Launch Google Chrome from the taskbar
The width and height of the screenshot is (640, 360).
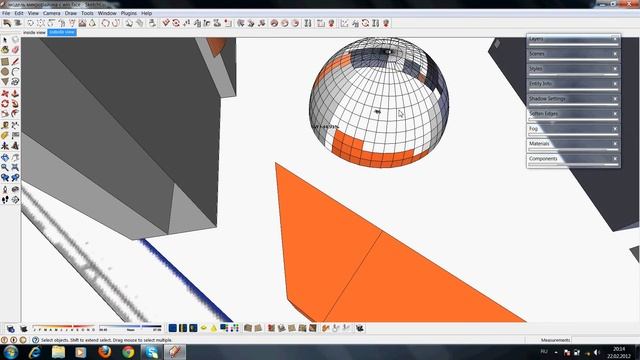(x=128, y=352)
